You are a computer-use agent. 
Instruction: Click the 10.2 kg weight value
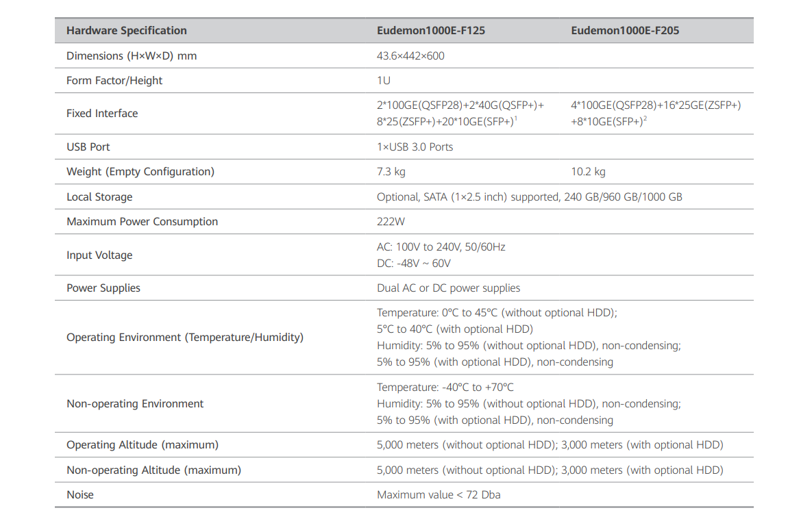(588, 172)
